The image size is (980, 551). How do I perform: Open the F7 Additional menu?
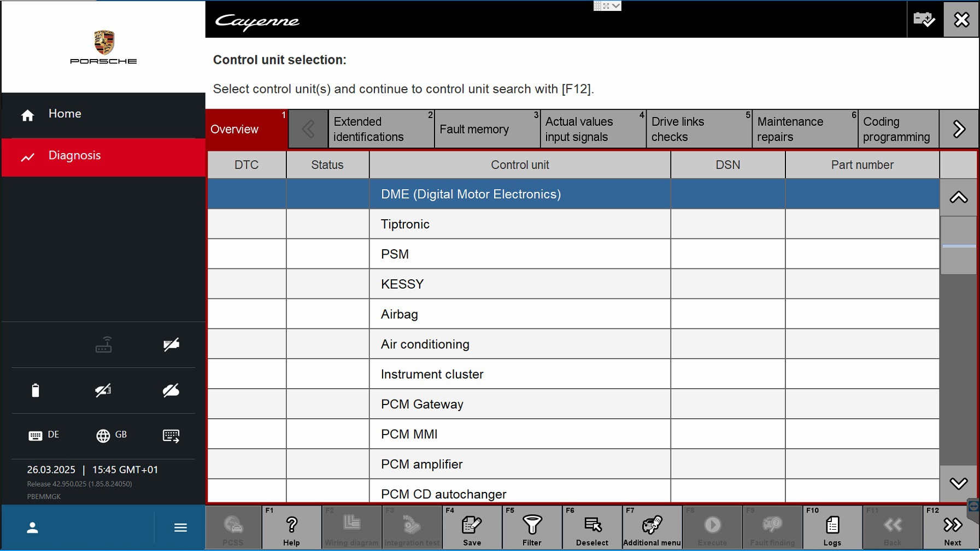[x=652, y=527]
